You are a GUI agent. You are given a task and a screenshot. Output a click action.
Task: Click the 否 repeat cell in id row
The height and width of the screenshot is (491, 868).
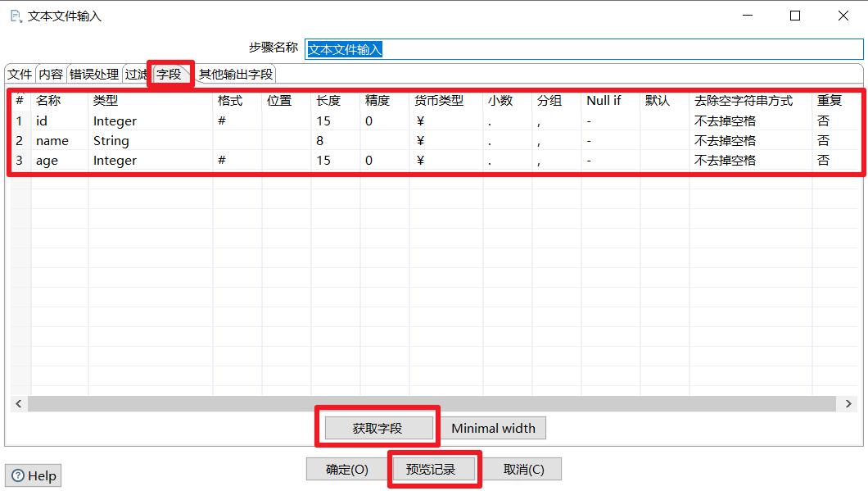[835, 120]
